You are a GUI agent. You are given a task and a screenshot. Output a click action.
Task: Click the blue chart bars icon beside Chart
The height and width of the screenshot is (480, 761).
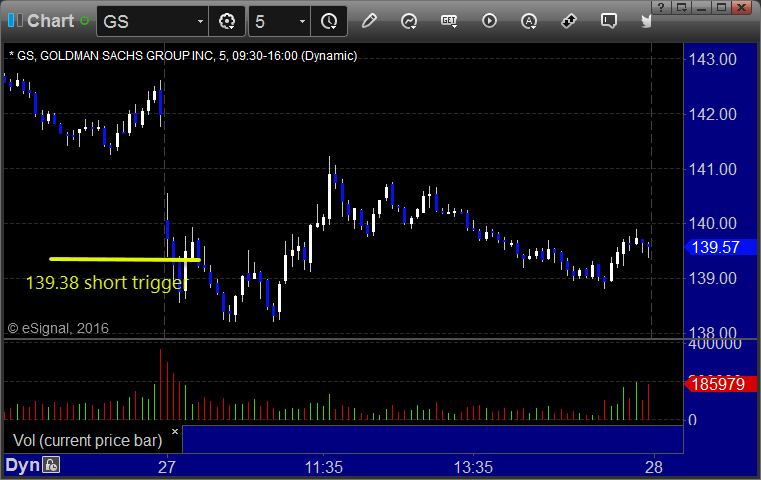click(x=15, y=20)
